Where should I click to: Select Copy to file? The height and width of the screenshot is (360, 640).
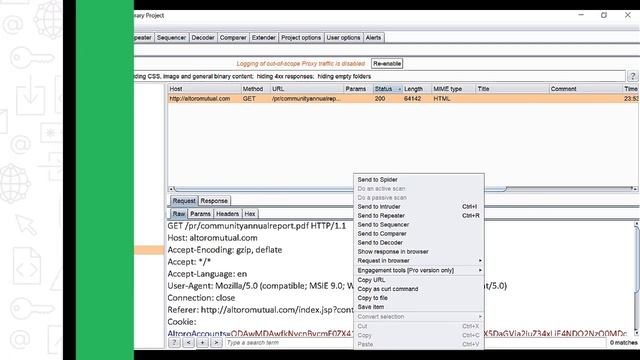point(419,298)
